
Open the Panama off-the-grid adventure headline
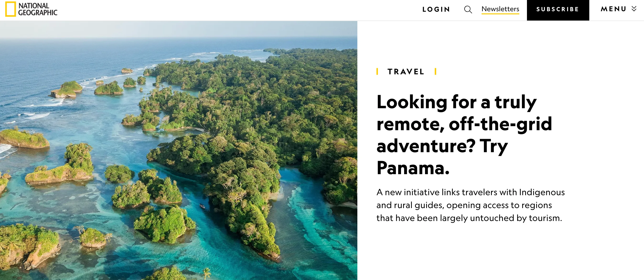464,135
